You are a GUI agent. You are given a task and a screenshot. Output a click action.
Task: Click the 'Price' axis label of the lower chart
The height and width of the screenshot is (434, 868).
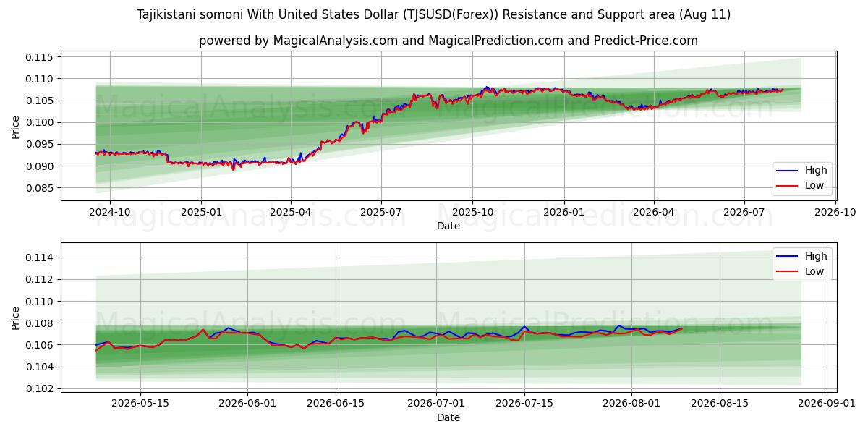[x=16, y=318]
